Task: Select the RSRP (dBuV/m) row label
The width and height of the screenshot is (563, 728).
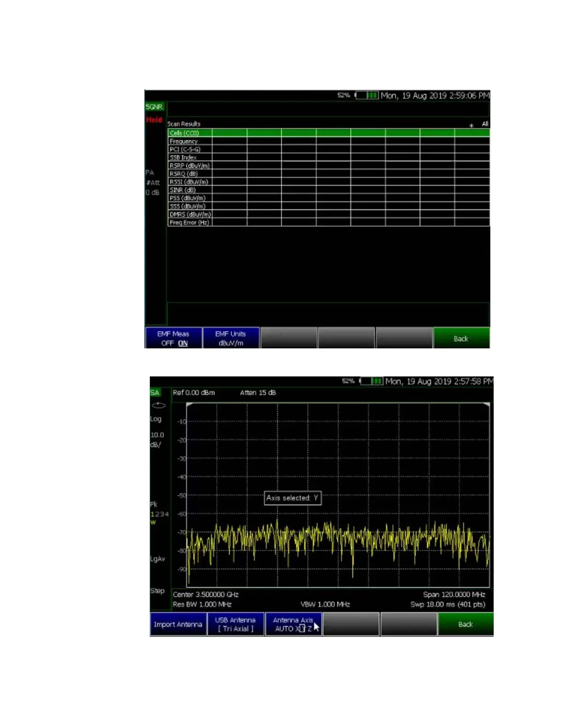Action: point(190,165)
